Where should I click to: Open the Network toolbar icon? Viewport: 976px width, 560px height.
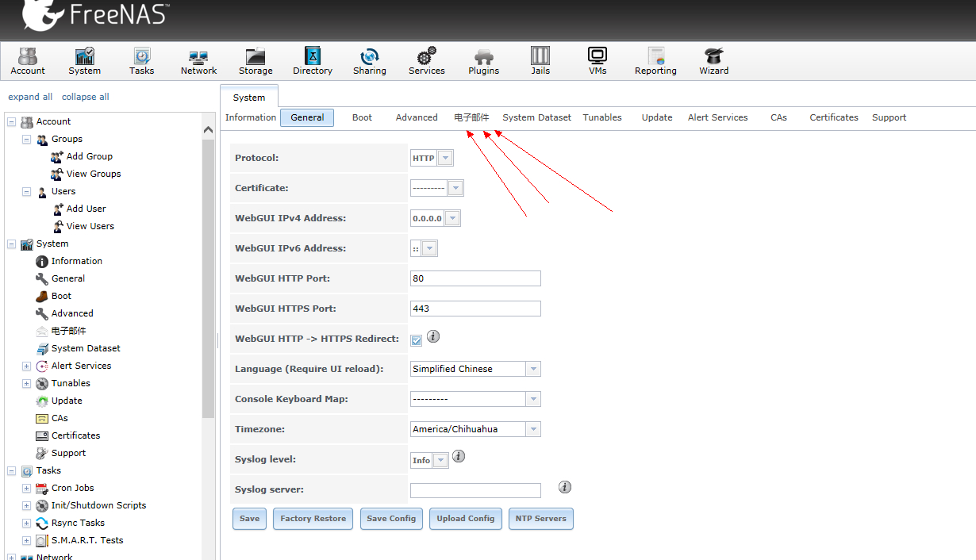coord(198,61)
